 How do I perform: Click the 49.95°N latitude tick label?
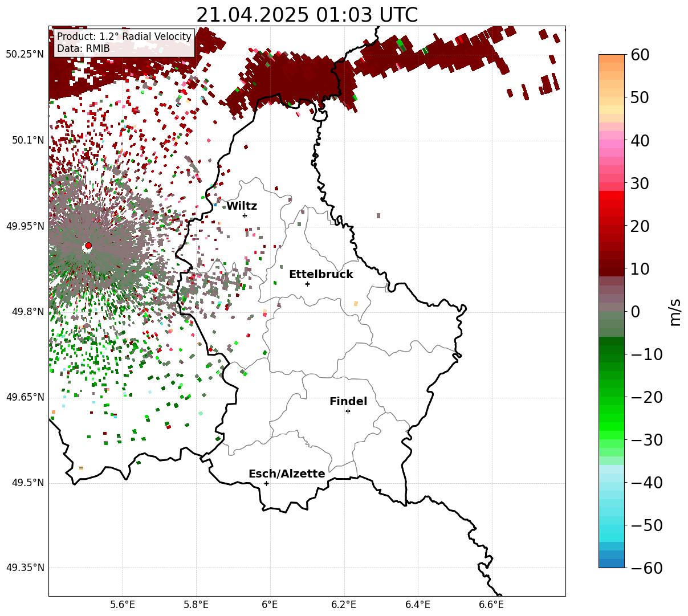coord(25,226)
